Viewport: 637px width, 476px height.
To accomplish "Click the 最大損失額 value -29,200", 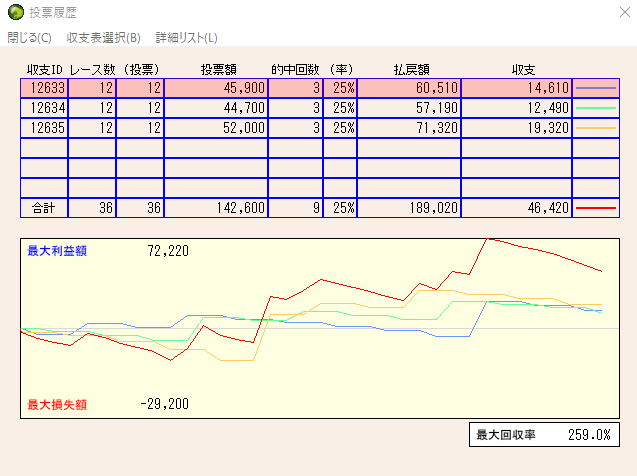I will [165, 404].
